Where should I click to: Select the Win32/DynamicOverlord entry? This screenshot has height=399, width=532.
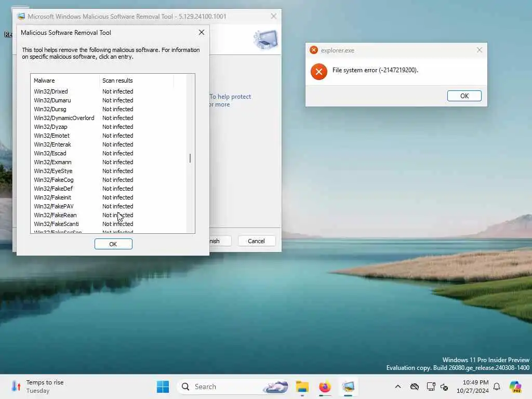[64, 118]
